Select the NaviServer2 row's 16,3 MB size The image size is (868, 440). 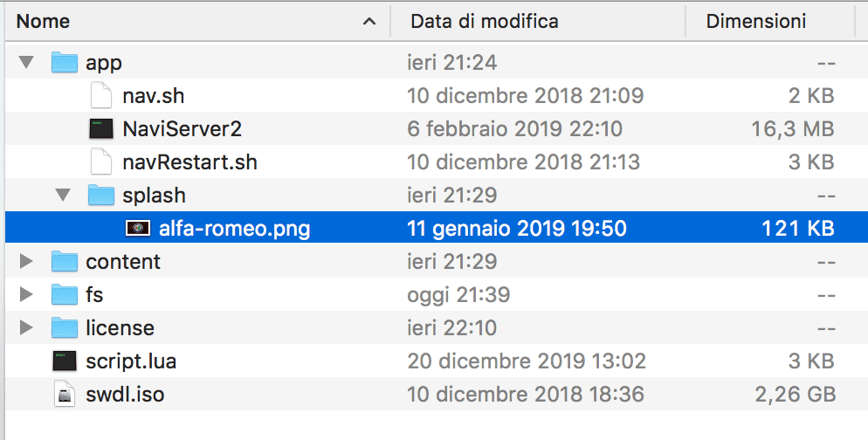coord(792,129)
